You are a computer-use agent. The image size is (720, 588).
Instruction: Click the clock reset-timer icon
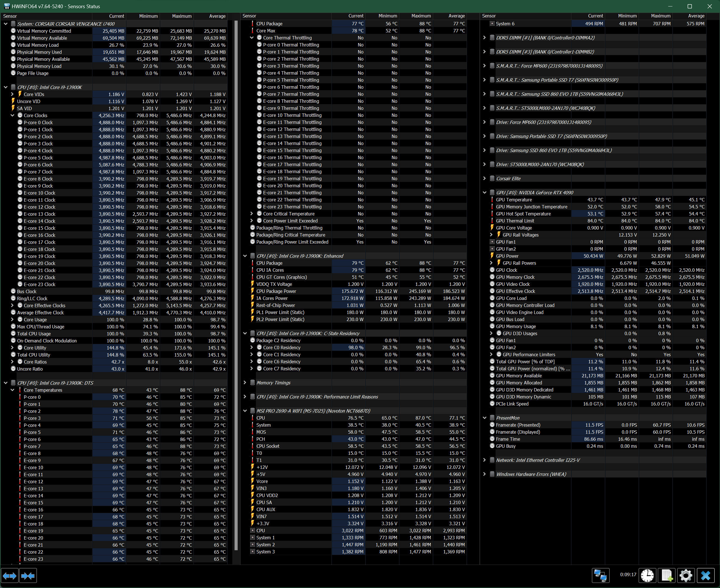coord(647,575)
